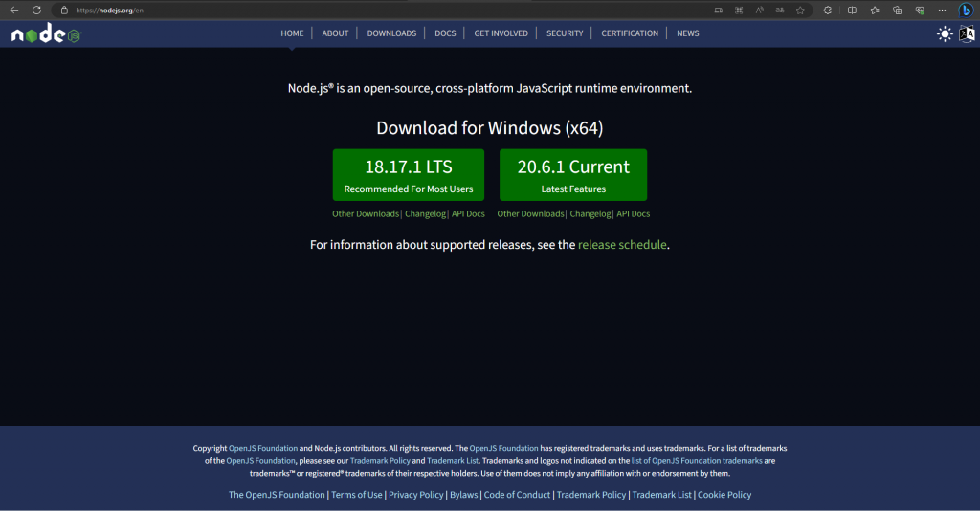Image resolution: width=980 pixels, height=511 pixels.
Task: Click the Node.js logo
Action: (46, 34)
